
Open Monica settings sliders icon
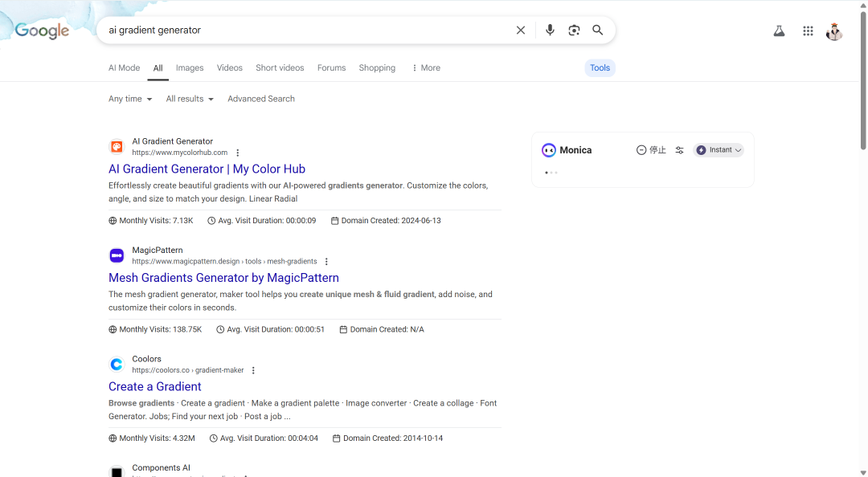(679, 150)
